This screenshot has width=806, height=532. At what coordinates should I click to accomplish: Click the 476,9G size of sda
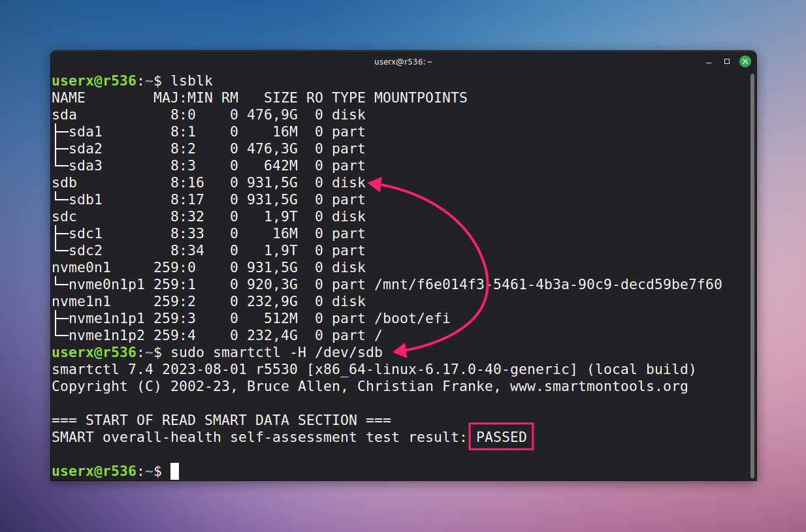[272, 115]
